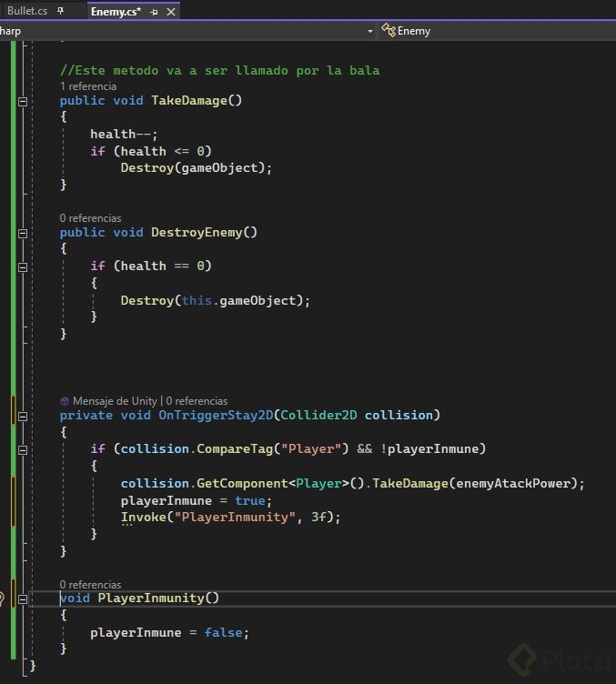Switch to the Bullet.cs tab
This screenshot has width=616, height=684.
pos(27,11)
